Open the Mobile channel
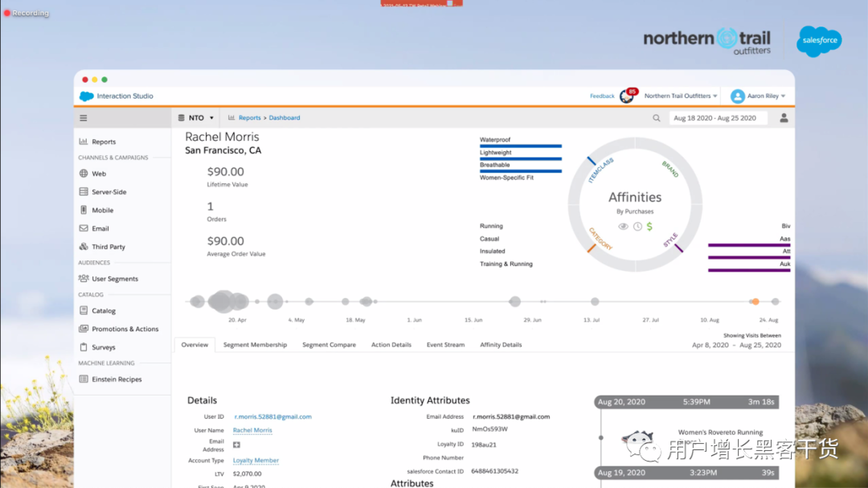Image resolution: width=868 pixels, height=488 pixels. 102,211
